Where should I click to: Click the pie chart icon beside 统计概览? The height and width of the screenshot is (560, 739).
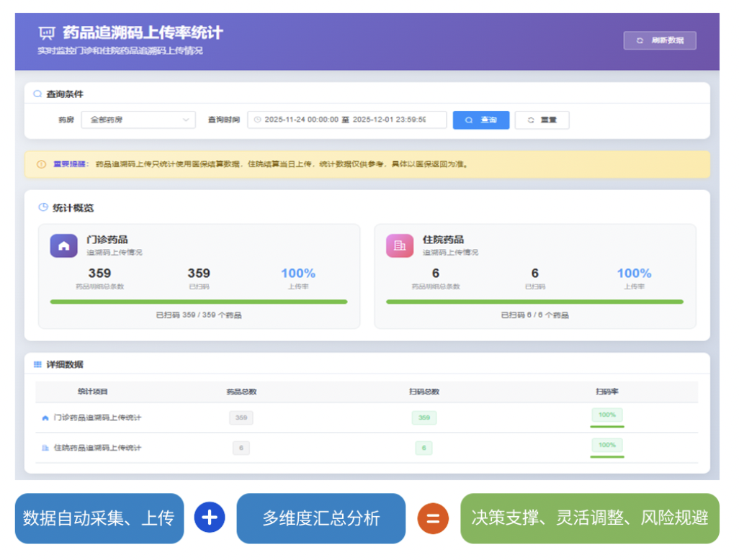click(x=43, y=208)
